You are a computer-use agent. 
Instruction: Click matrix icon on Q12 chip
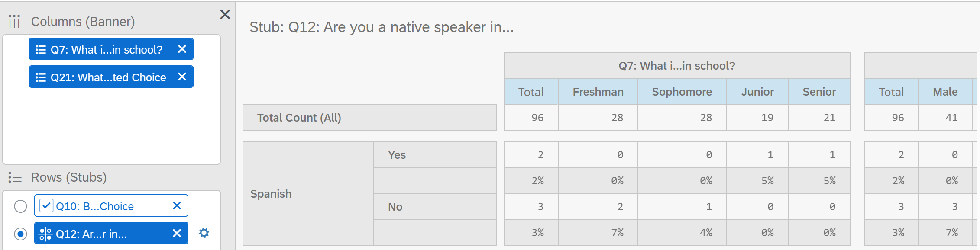click(45, 234)
